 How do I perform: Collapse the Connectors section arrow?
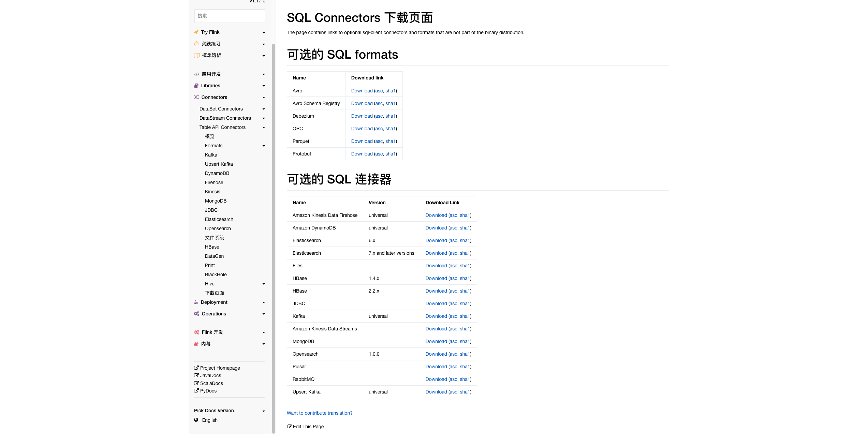pyautogui.click(x=264, y=98)
